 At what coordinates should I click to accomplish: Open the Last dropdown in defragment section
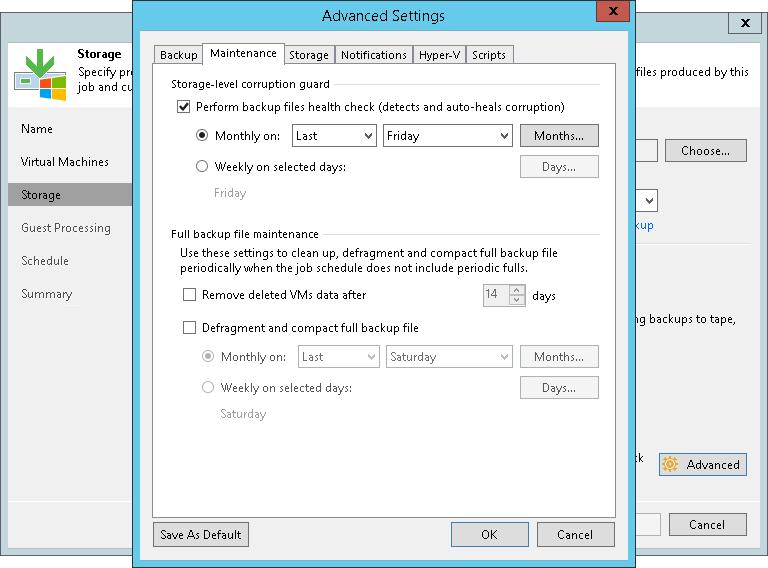coord(338,356)
